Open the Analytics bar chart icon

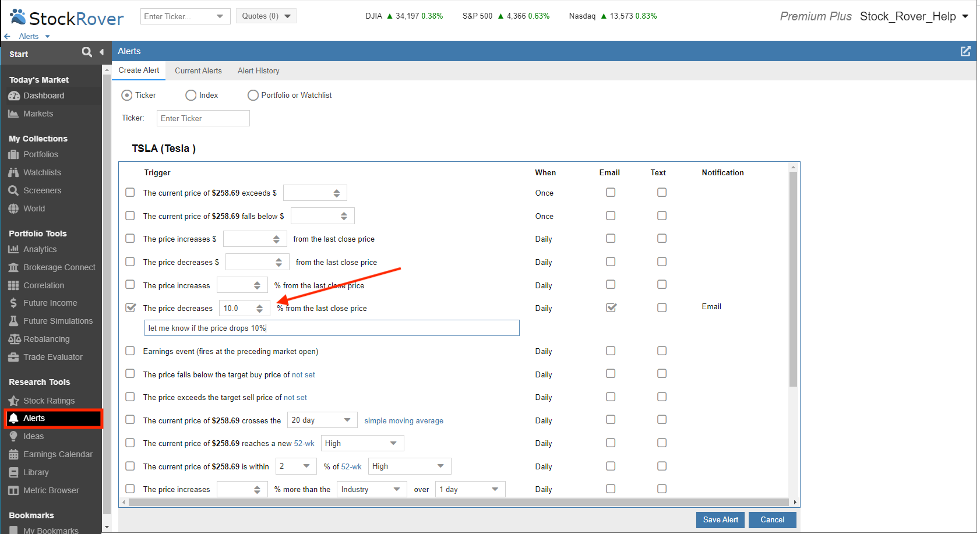tap(13, 249)
